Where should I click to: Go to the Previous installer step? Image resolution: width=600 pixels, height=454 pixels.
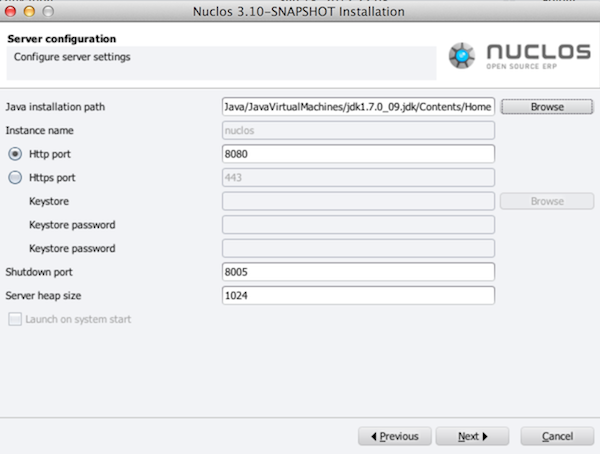(x=395, y=436)
